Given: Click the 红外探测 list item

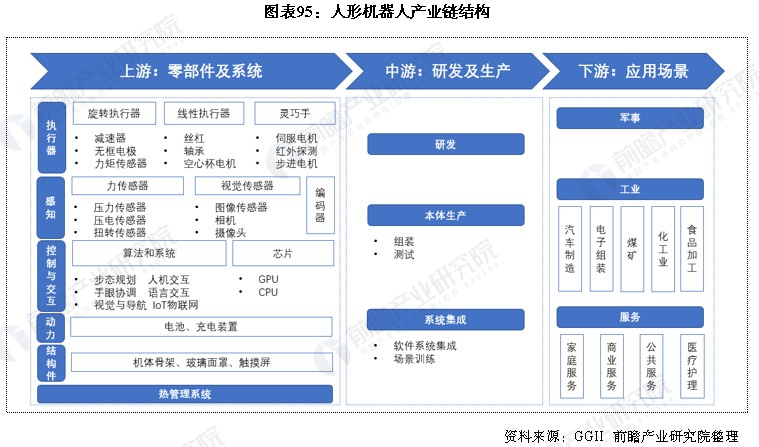Looking at the screenshot, I should [x=296, y=151].
